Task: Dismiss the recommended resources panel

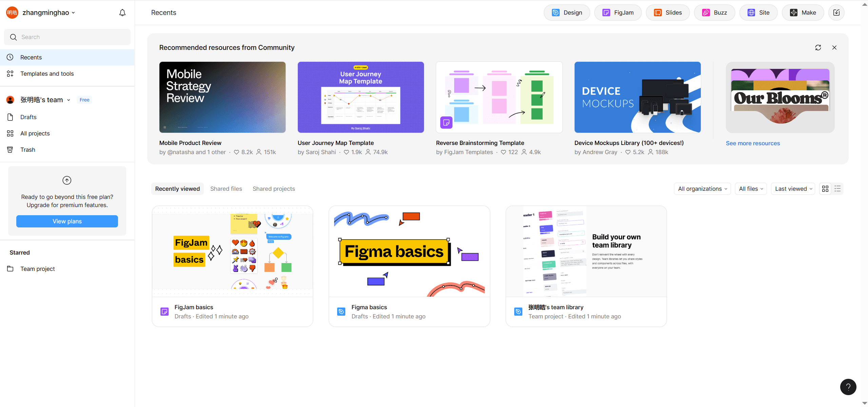Action: [834, 48]
